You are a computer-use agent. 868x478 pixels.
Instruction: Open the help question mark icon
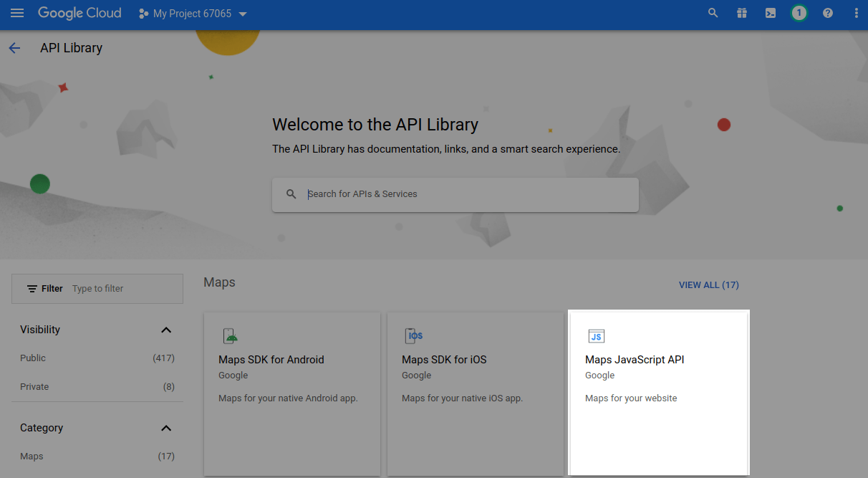click(x=828, y=13)
